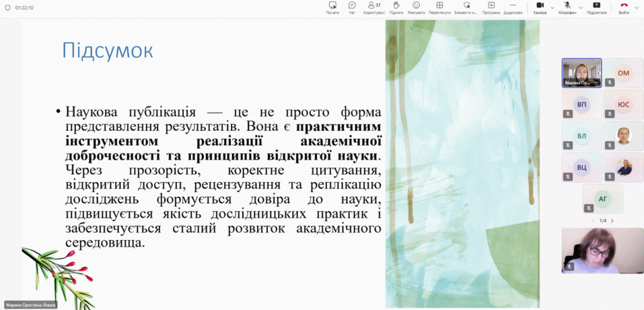Viewport: 644px width, 310px height.
Task: Unmute the Мікрофон microphone
Action: [567, 7]
